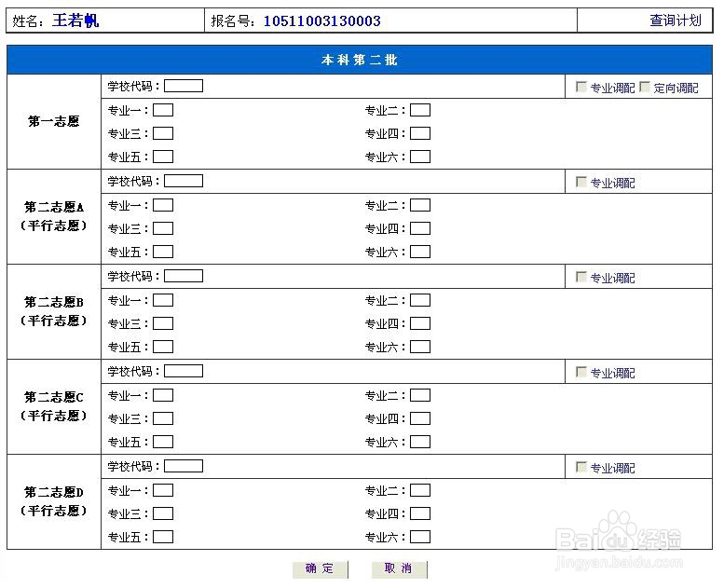Viewport: 724px width, 588px height.
Task: Activate 专业一 field in 第二志愿B
Action: coord(163,300)
